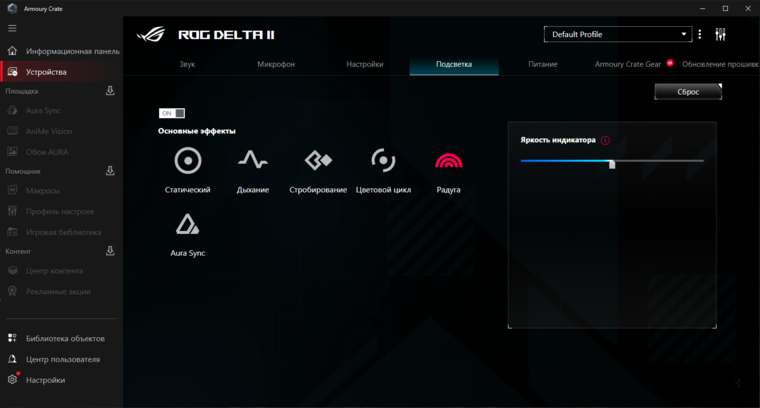
Task: Expand the Default Profile dropdown
Action: coord(618,34)
